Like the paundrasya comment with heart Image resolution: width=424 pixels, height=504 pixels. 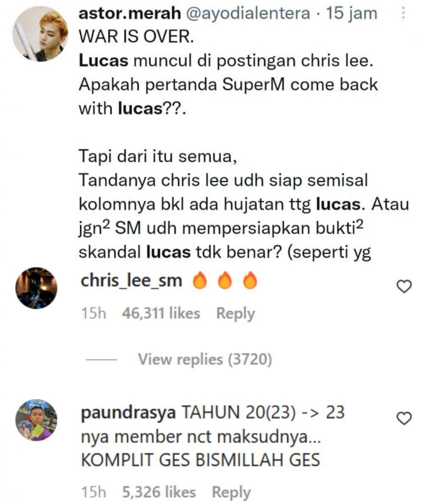(404, 418)
